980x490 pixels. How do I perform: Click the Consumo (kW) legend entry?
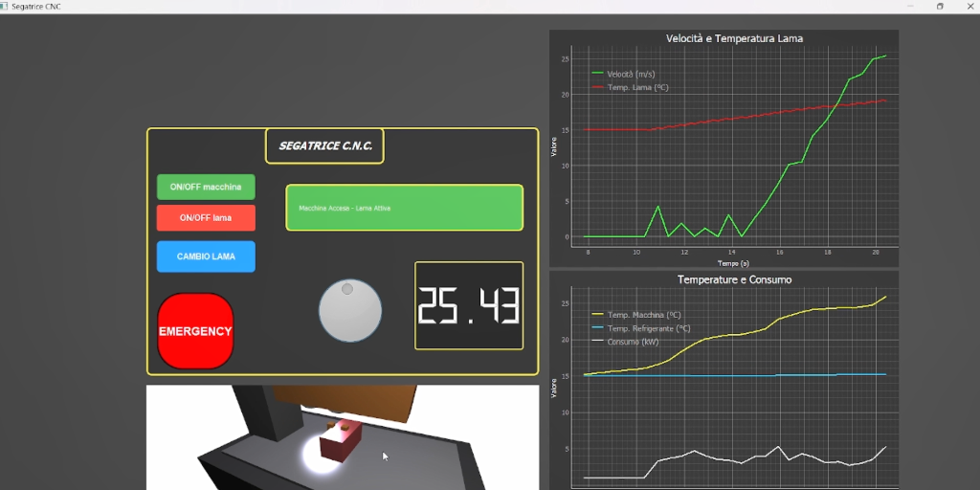click(625, 342)
